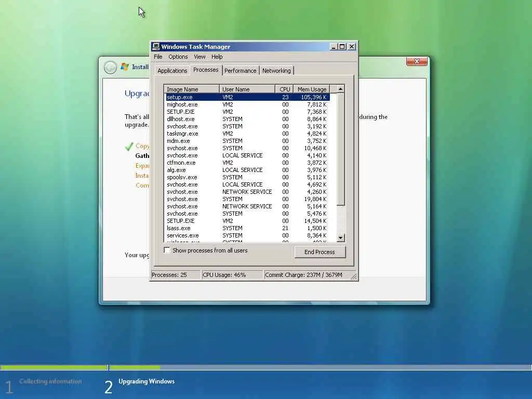Select svchost.exe using 10,468 K
This screenshot has height=399, width=532.
click(247, 148)
